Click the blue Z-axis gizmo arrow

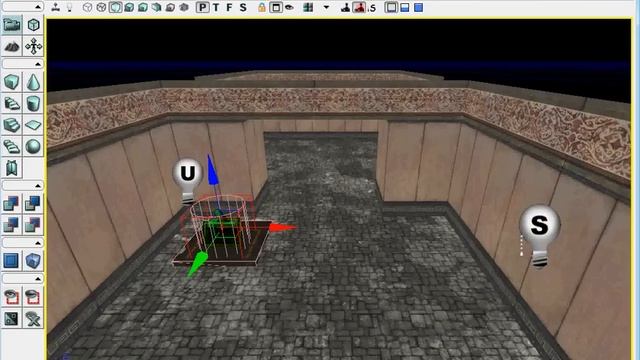(212, 170)
